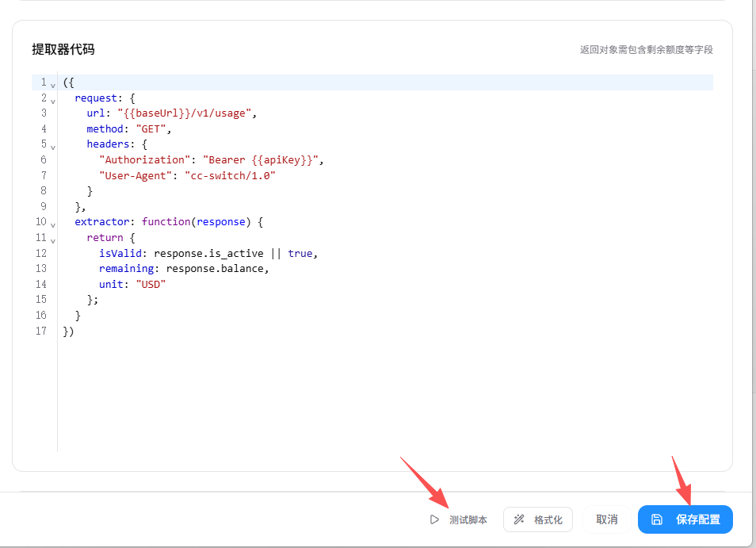Viewport: 756px width, 548px height.
Task: Click the url "{{baseUrl}}/v1/usage" line
Action: click(x=172, y=113)
